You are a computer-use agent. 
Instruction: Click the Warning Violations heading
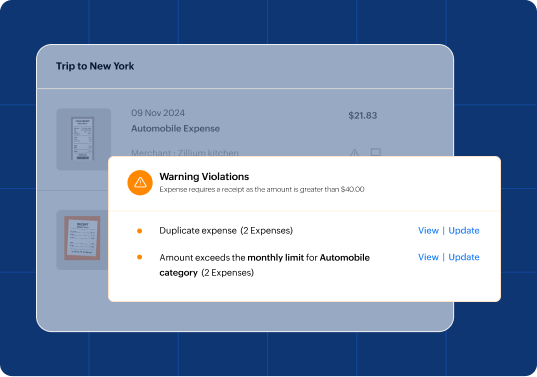click(204, 177)
